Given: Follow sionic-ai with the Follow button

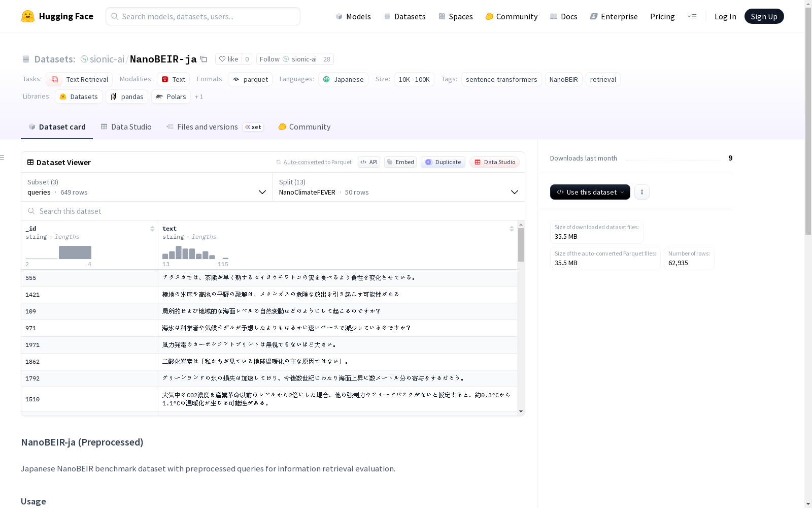Looking at the screenshot, I should click(x=288, y=59).
